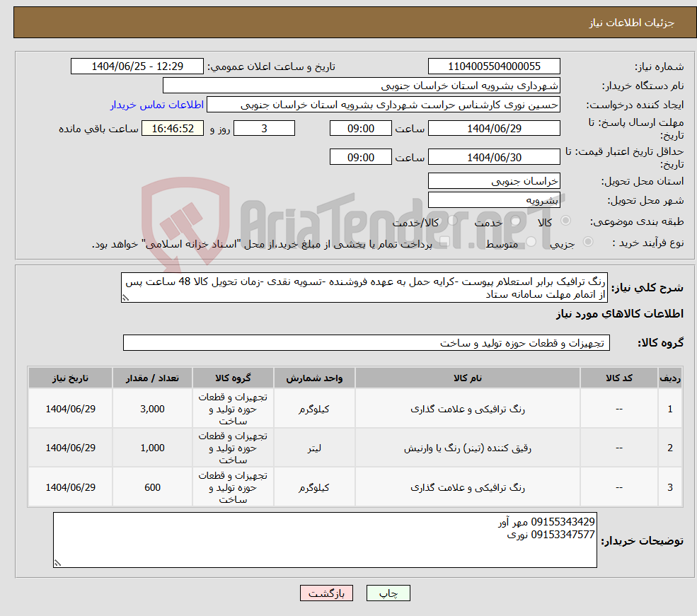697x616 pixels.
Task: Click the اطلاعات کالاهای مورد نیاز heading
Action: (620, 313)
